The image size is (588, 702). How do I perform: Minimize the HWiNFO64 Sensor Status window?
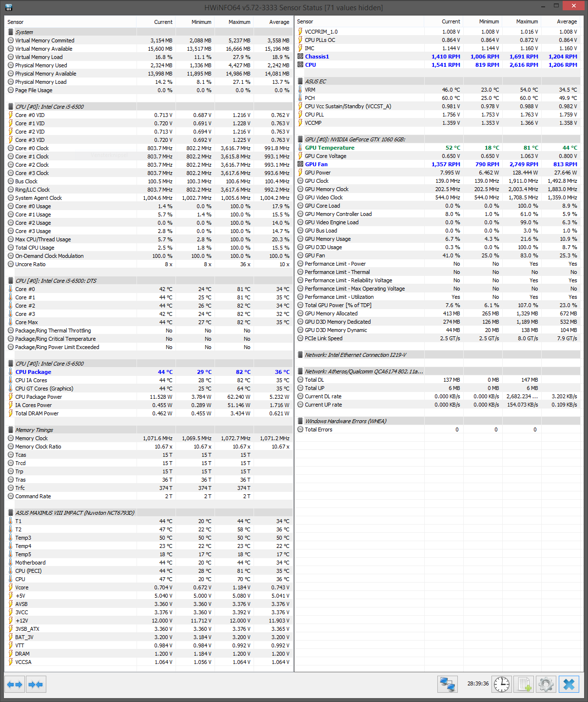pos(544,6)
